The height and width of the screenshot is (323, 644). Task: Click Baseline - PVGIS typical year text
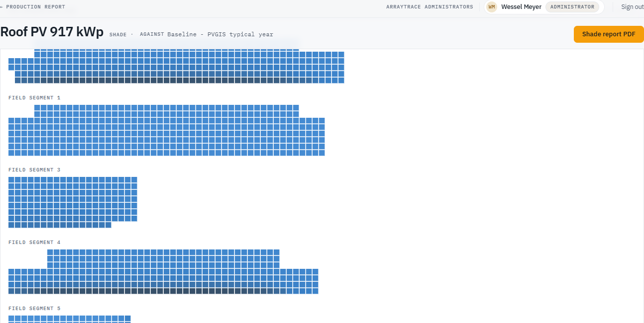click(220, 34)
